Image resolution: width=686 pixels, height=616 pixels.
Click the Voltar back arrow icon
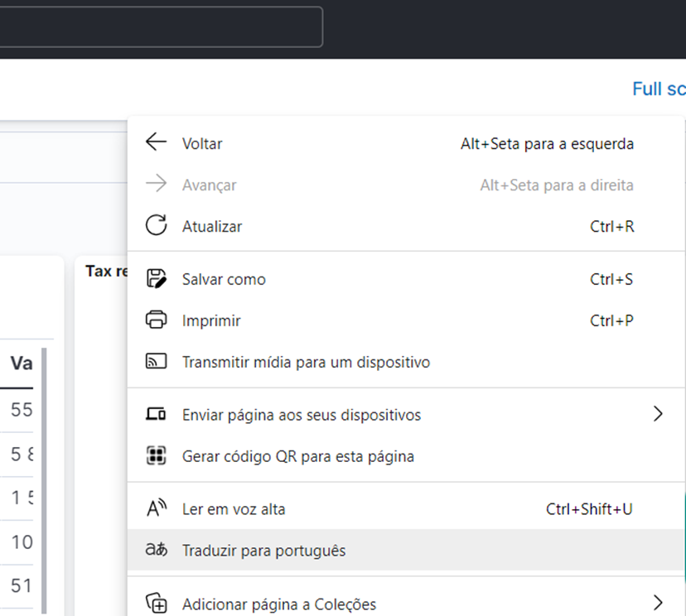156,142
